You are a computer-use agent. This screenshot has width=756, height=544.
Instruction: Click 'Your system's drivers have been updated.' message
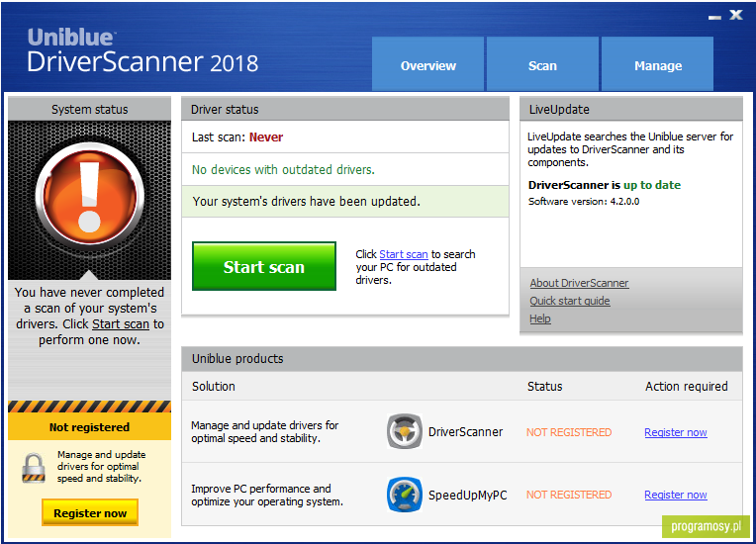click(306, 202)
